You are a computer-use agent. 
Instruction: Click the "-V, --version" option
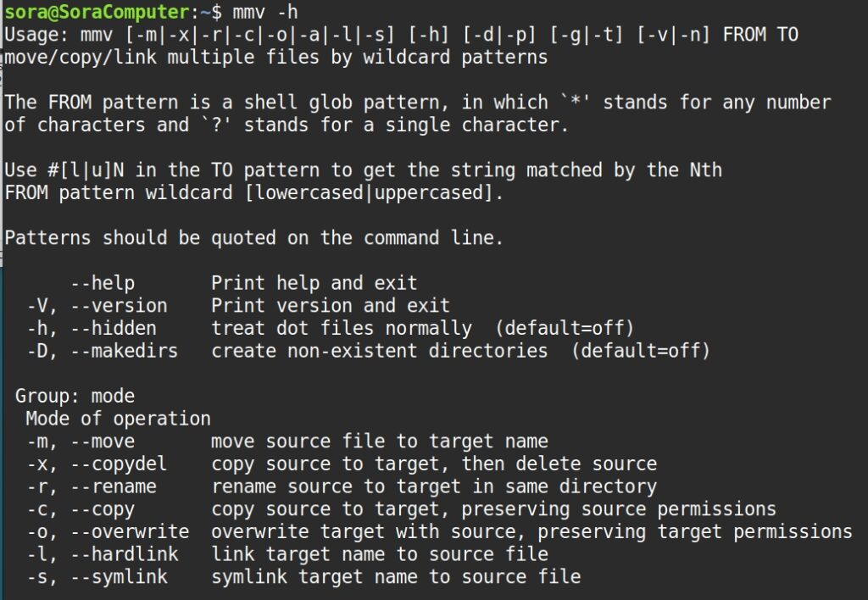(97, 305)
